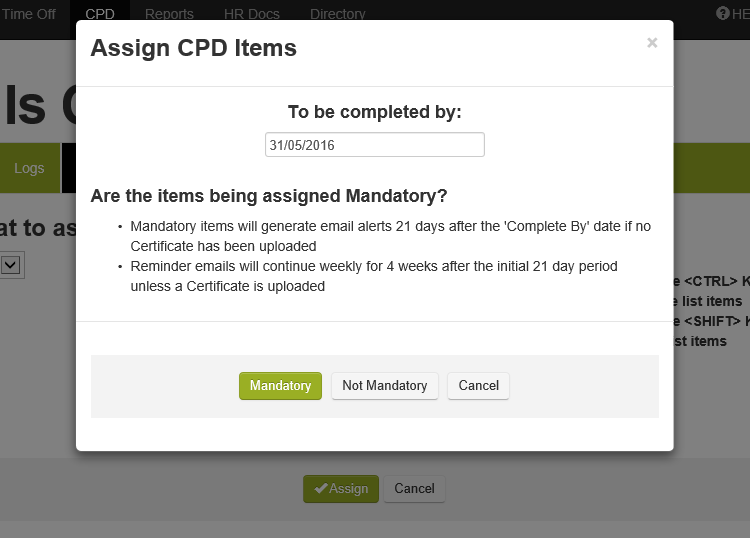Select the CPD navigation item
The width and height of the screenshot is (750, 538).
coord(100,14)
